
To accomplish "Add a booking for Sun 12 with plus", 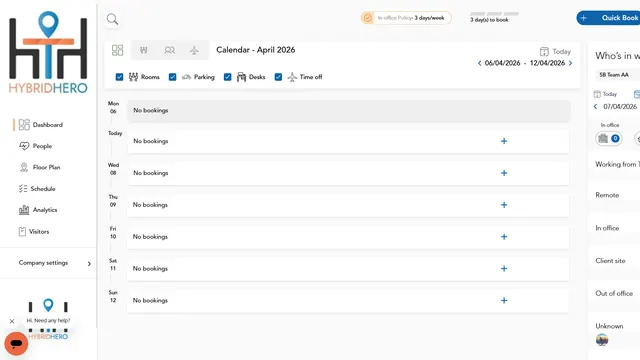I will pos(504,300).
